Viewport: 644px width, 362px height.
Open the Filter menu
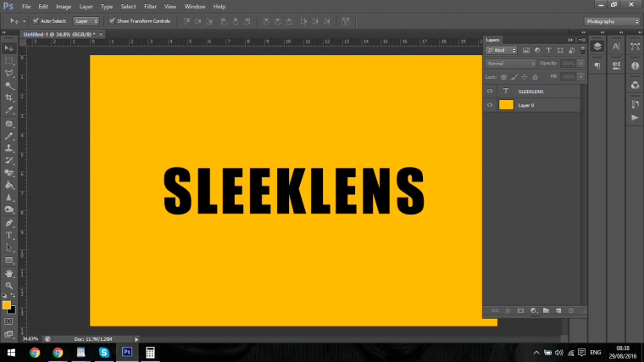click(150, 7)
